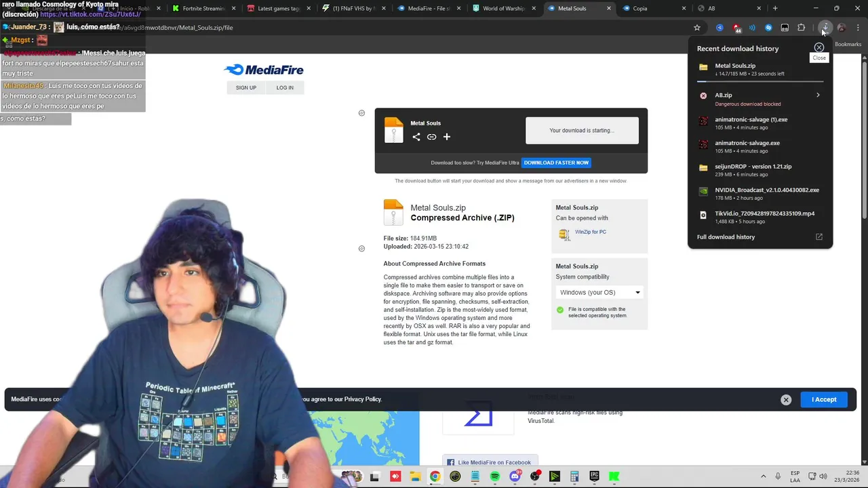Bookmark this page with the star icon

tap(696, 28)
